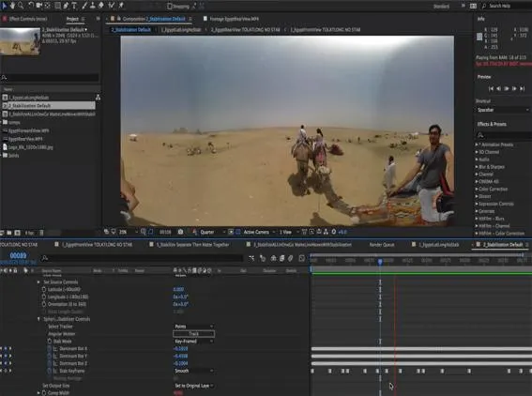Click the Project panel magnifier search icon
Image resolution: width=532 pixels, height=396 pixels.
[x=4, y=78]
